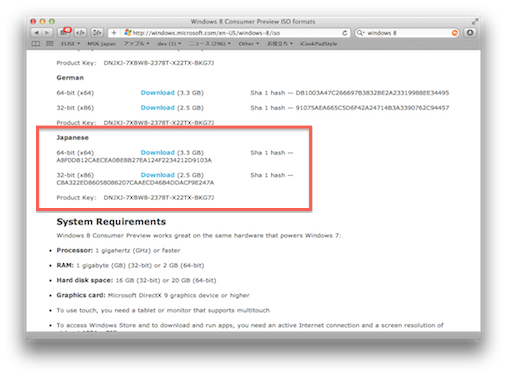Go back with the back arrow button
The image size is (507, 376).
click(36, 33)
